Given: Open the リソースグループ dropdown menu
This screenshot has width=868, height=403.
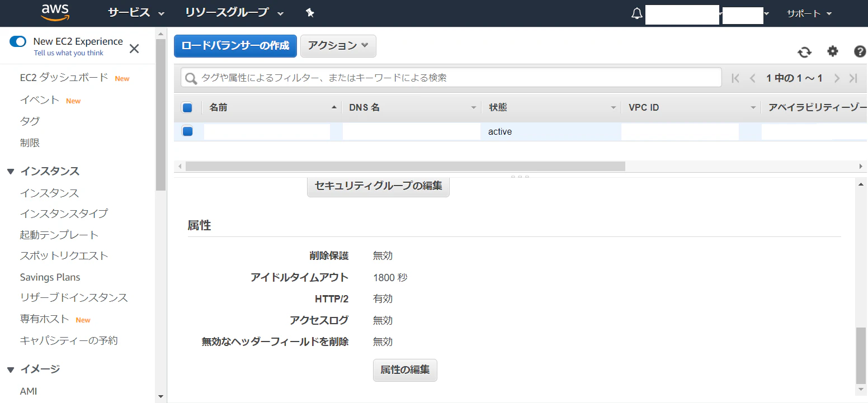Looking at the screenshot, I should coord(234,13).
